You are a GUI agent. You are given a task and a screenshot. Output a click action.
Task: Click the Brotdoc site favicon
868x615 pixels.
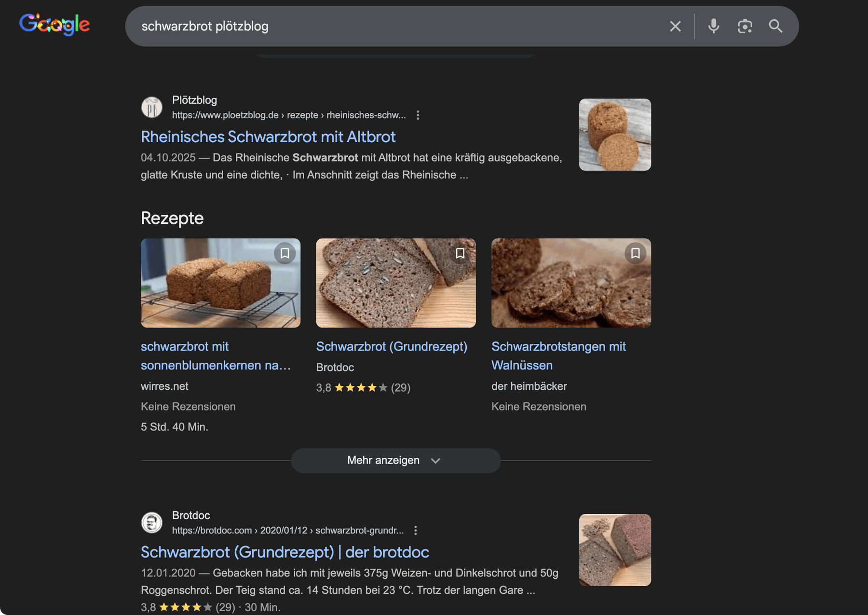coord(152,522)
